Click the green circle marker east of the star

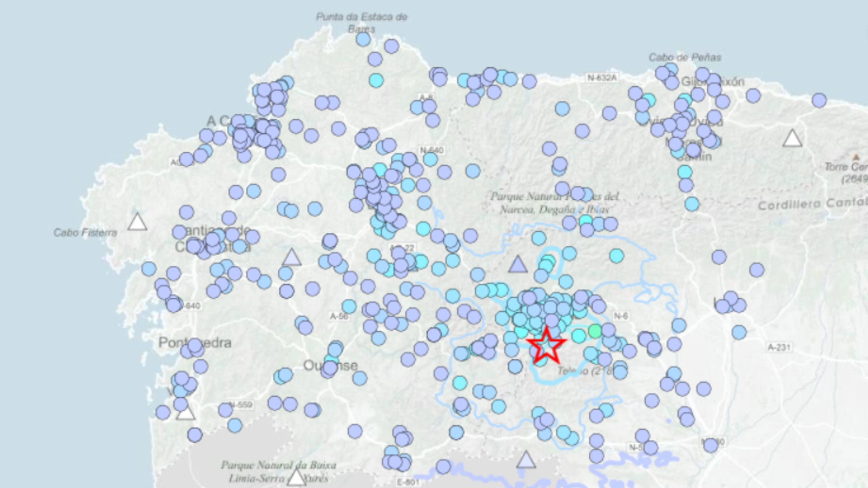click(x=595, y=332)
